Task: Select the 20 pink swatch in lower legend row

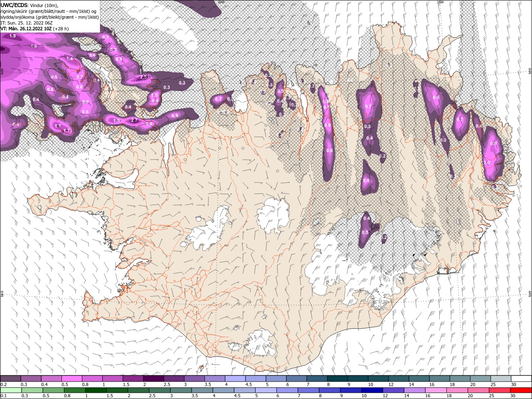Action: pyautogui.click(x=478, y=390)
